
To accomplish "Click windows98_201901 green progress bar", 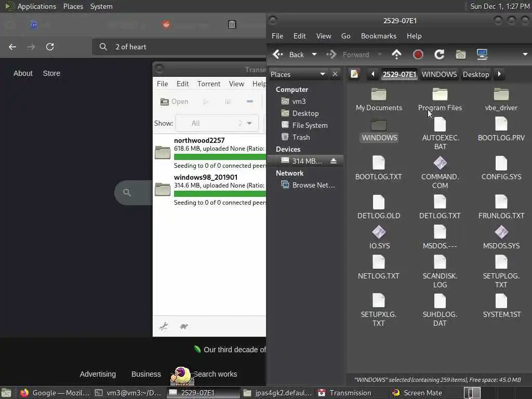I will (220, 194).
